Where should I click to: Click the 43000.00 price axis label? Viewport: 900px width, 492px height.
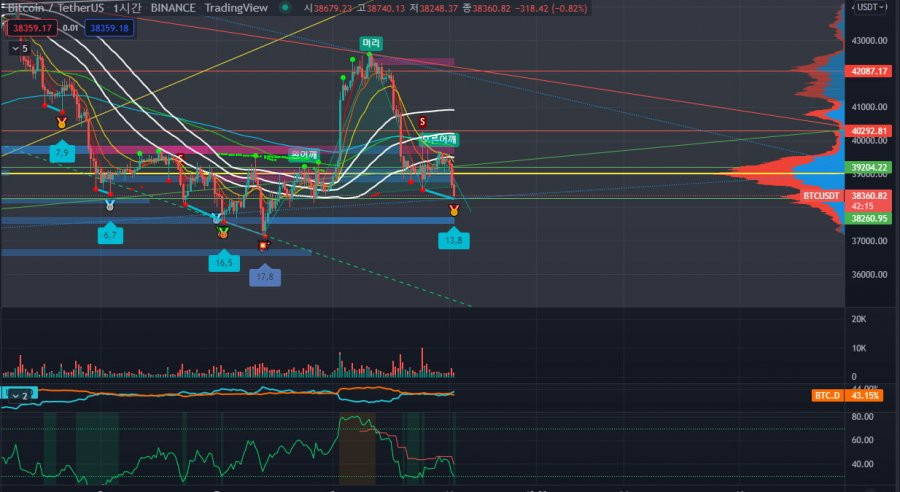[869, 40]
